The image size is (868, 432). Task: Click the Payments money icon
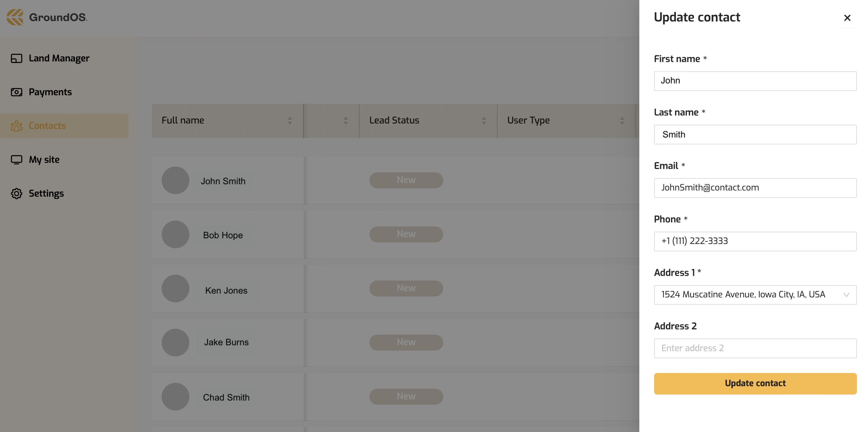coord(17,92)
